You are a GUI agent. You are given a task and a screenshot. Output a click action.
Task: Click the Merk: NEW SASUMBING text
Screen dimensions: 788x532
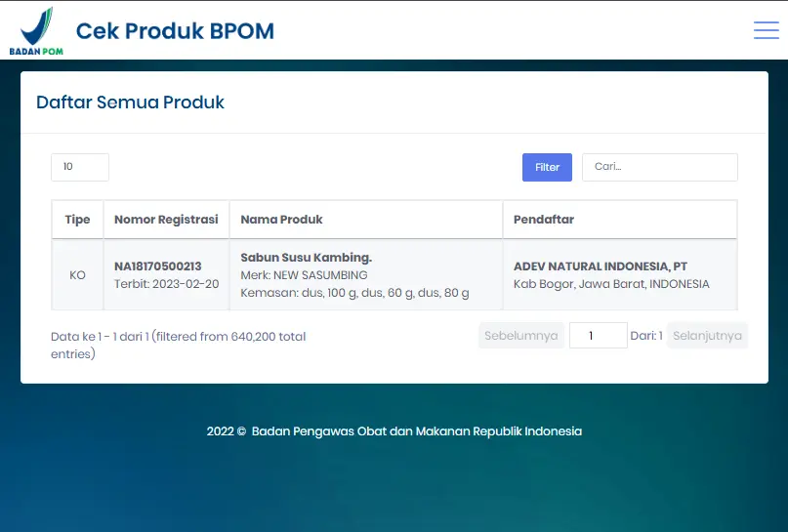(304, 275)
